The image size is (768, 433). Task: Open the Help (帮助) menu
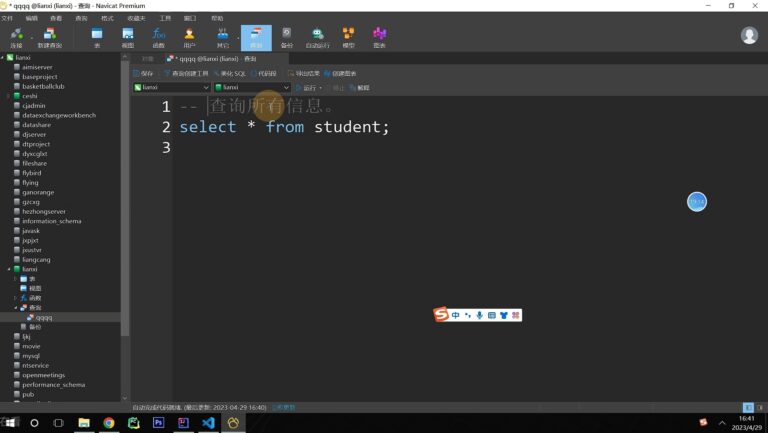tap(217, 18)
